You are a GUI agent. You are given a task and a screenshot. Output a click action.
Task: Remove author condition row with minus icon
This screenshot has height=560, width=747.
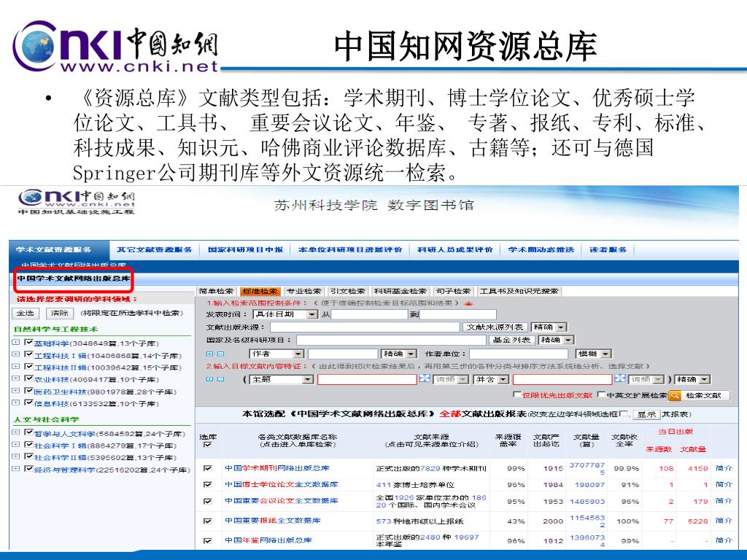coord(220,354)
